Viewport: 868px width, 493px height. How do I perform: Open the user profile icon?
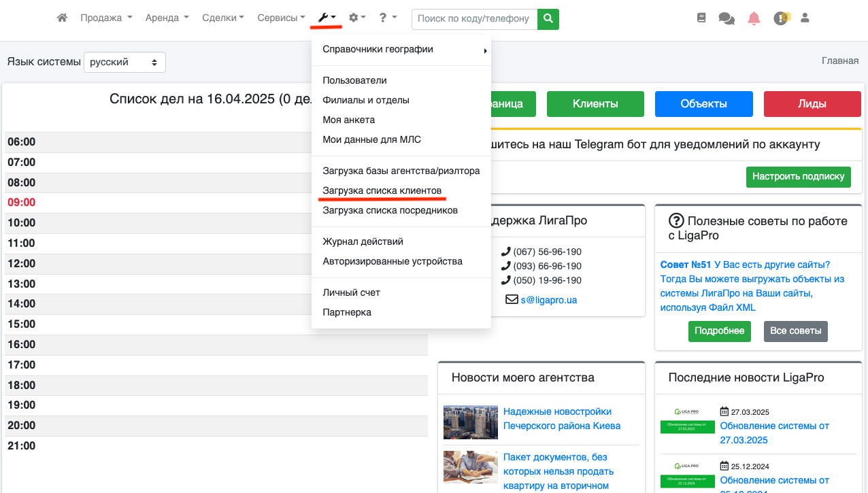pyautogui.click(x=805, y=18)
